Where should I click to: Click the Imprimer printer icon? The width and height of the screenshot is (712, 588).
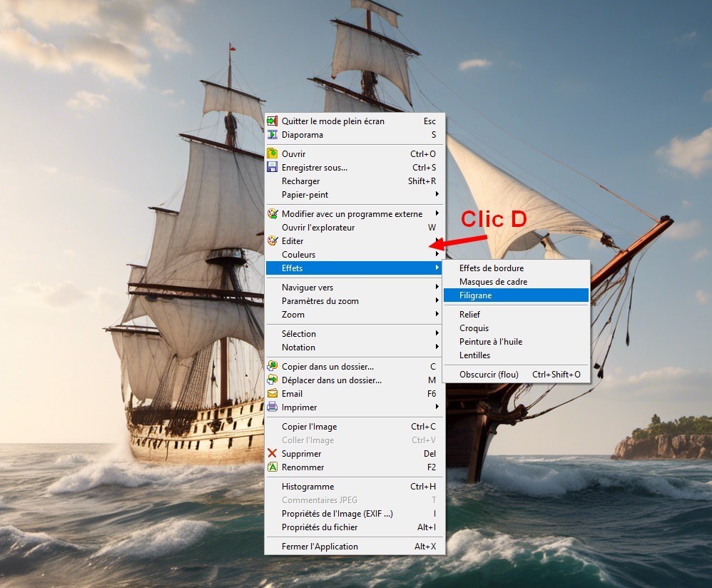(x=272, y=407)
